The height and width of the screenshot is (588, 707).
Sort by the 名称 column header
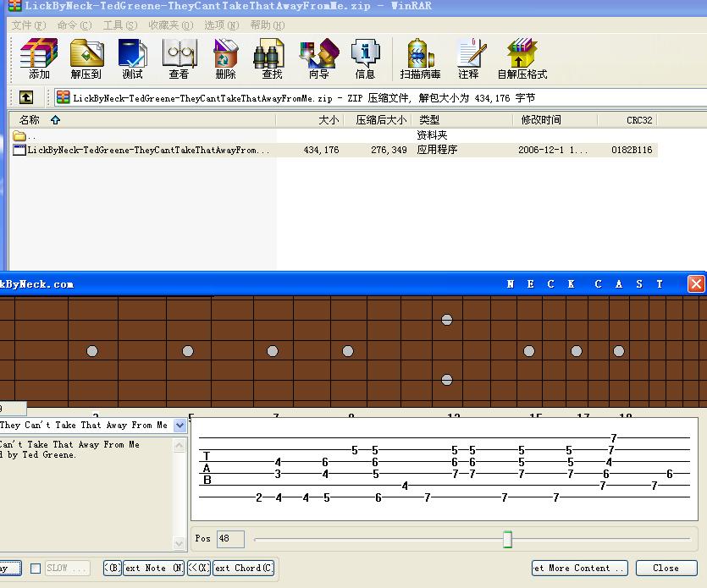click(x=142, y=120)
